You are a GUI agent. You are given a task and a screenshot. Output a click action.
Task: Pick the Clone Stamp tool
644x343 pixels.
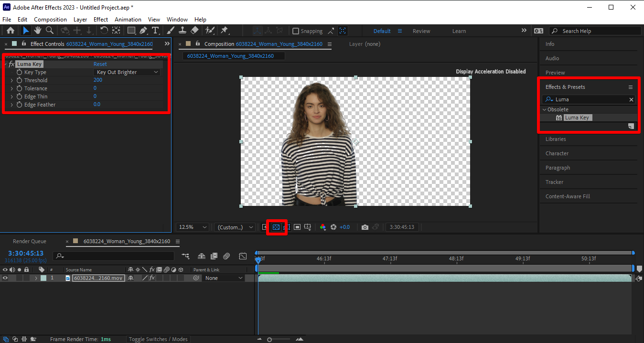(x=182, y=31)
